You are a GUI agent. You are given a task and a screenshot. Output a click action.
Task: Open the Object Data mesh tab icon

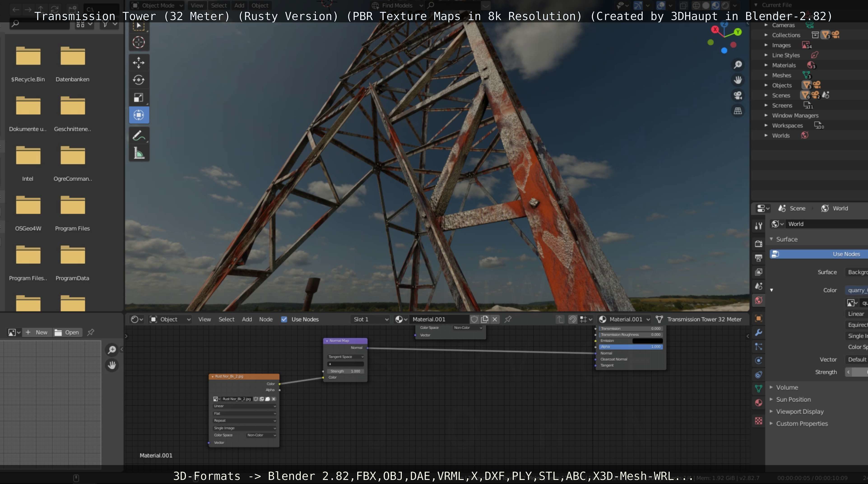click(x=758, y=389)
